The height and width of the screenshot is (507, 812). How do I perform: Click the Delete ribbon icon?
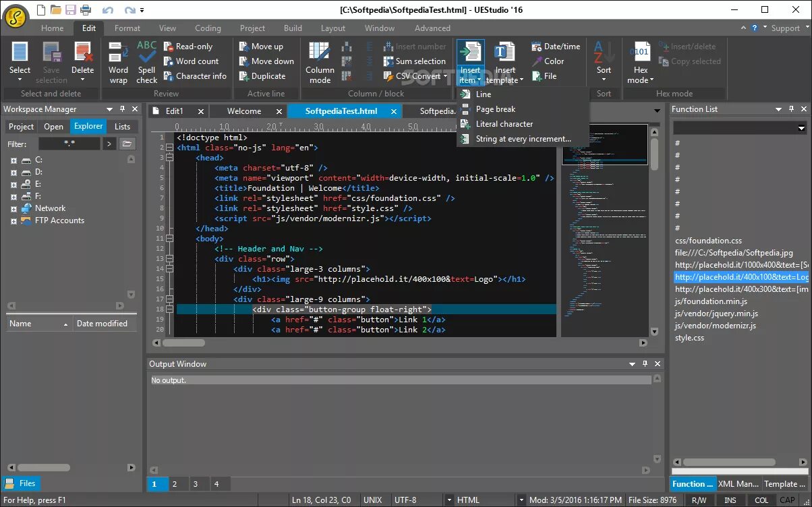pos(83,62)
